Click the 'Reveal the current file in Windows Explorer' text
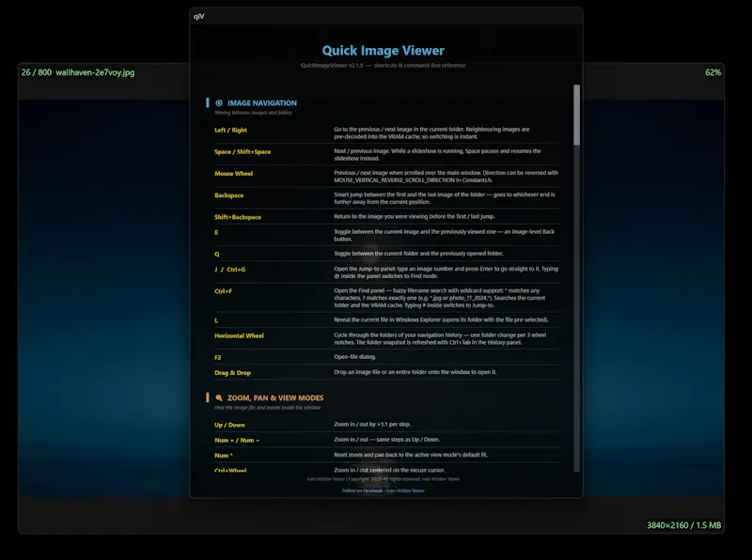 (x=441, y=319)
